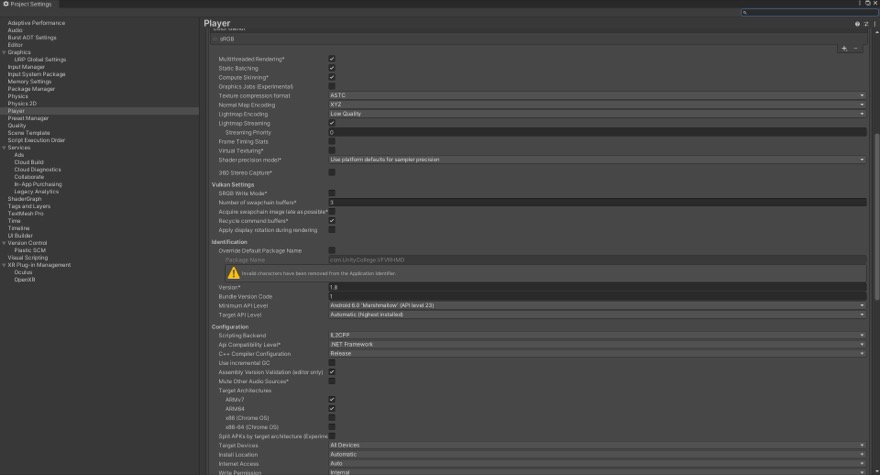Open Shader precision model dropdown
Screen dimensions: 880x475
click(597, 159)
